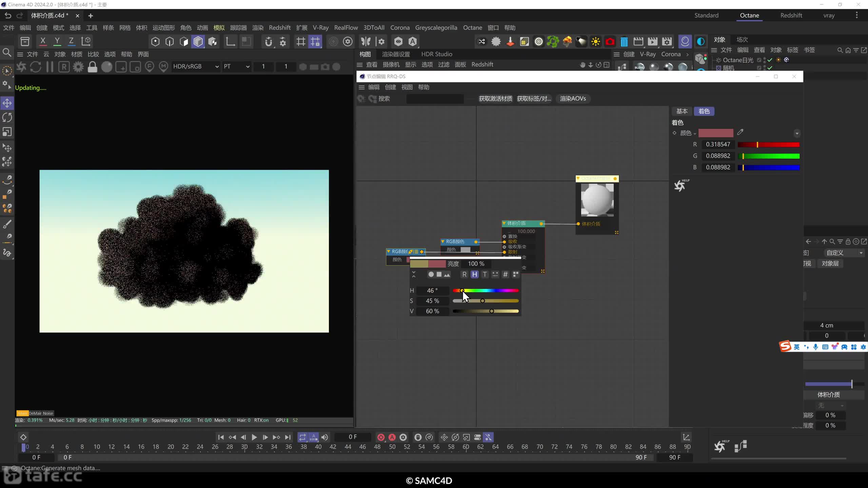Click 获取标签/对... button

click(x=534, y=99)
